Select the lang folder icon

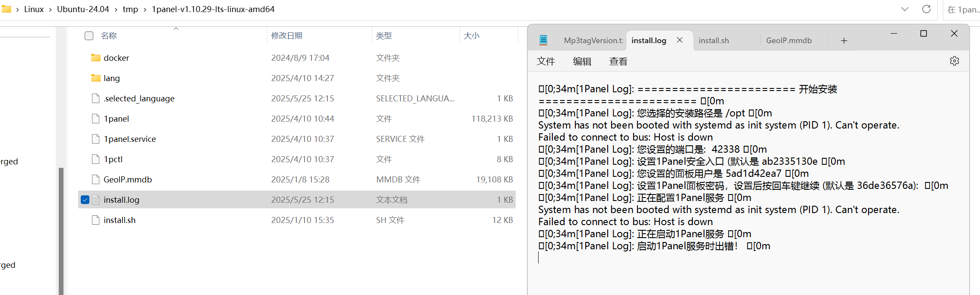[96, 78]
